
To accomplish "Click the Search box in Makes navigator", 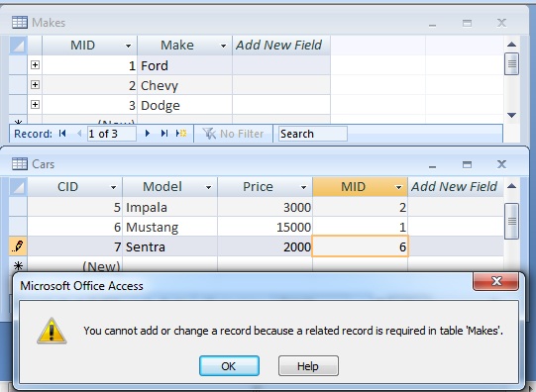I will [x=313, y=134].
